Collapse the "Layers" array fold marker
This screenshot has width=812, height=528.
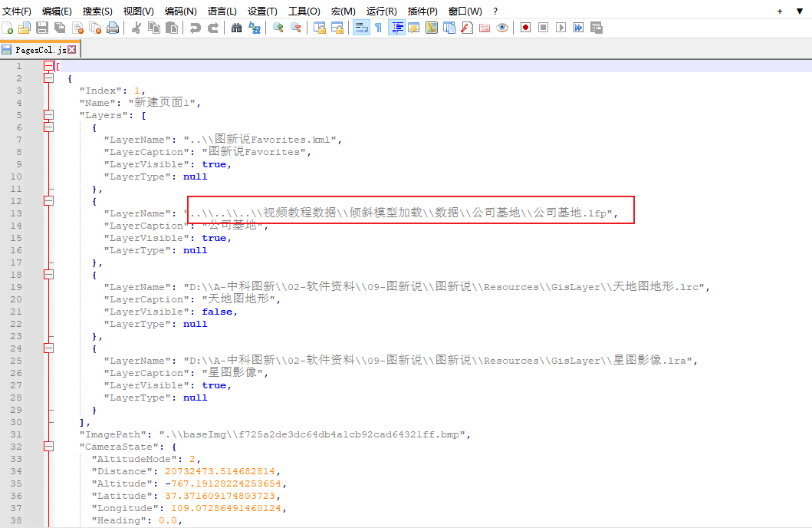tap(49, 115)
